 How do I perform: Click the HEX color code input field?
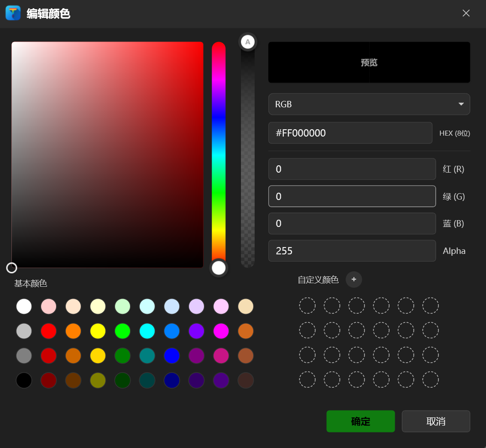350,133
